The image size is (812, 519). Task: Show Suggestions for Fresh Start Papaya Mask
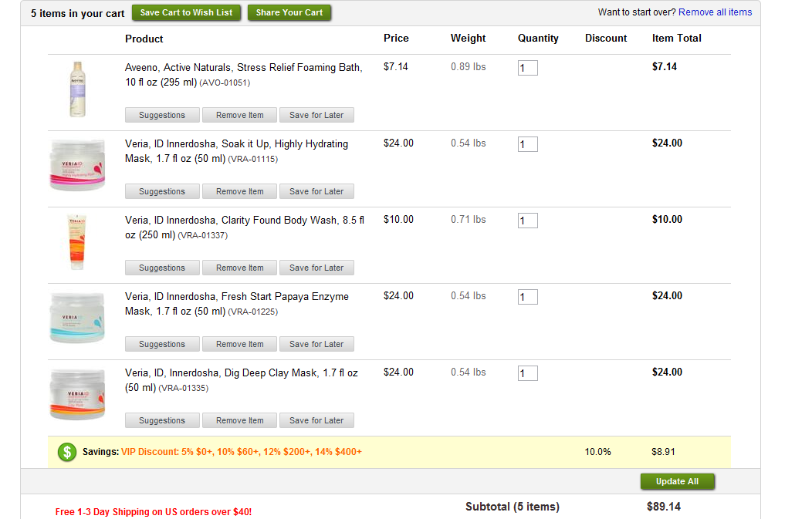[162, 344]
